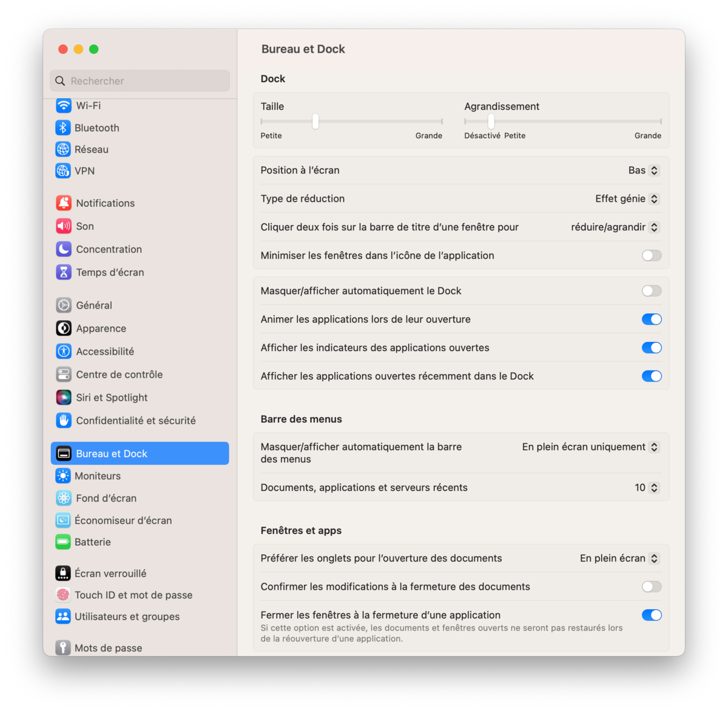
Task: Click the Siri et Spotlight icon
Action: tap(64, 397)
